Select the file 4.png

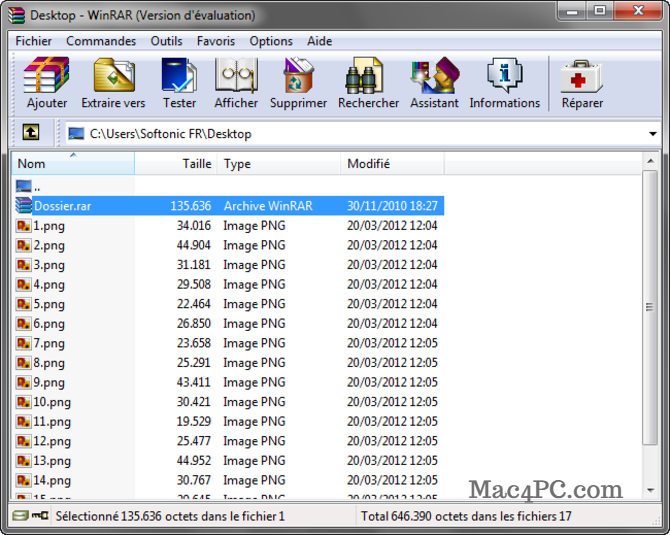tap(49, 285)
